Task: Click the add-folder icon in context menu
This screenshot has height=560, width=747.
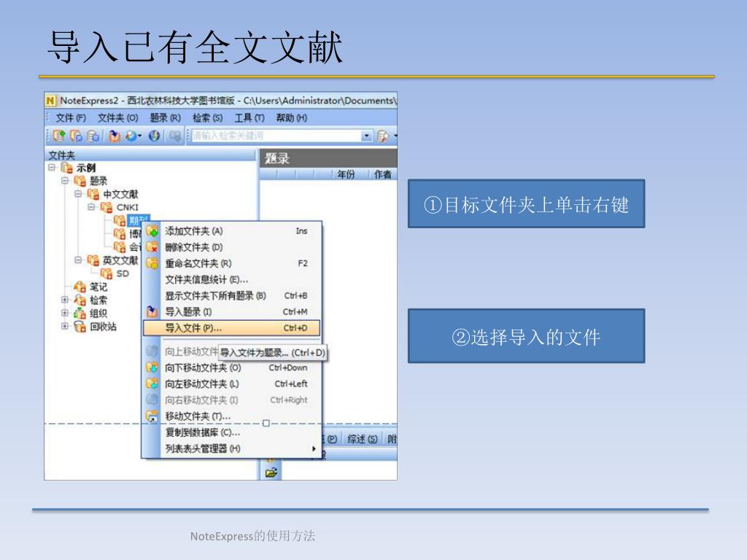Action: click(152, 231)
